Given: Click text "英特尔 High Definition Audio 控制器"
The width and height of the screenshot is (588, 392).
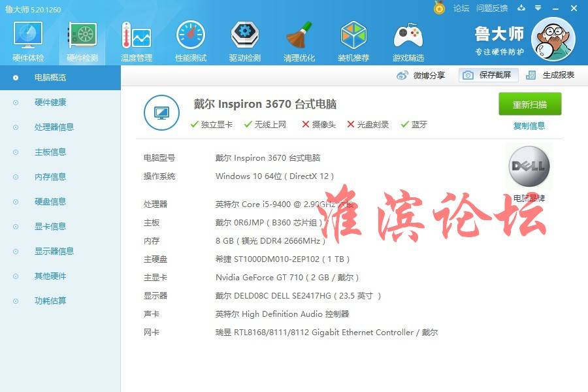Looking at the screenshot, I should [x=282, y=314].
